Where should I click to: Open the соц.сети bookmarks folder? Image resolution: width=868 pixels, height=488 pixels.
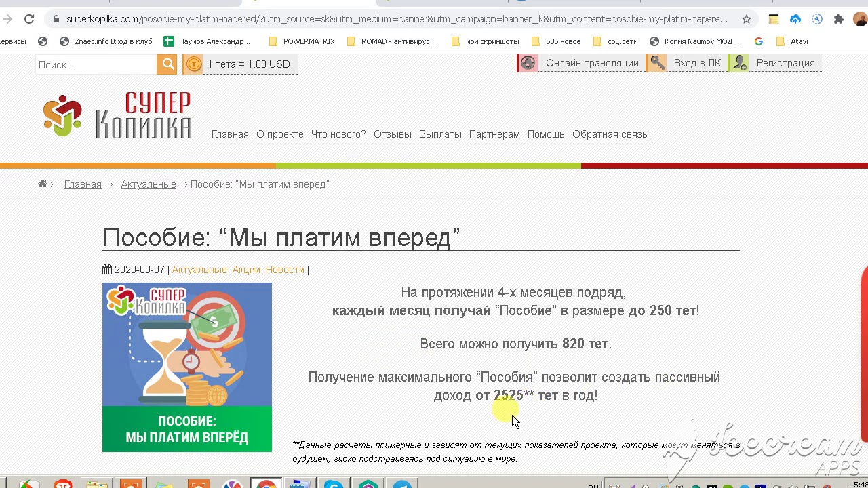615,41
